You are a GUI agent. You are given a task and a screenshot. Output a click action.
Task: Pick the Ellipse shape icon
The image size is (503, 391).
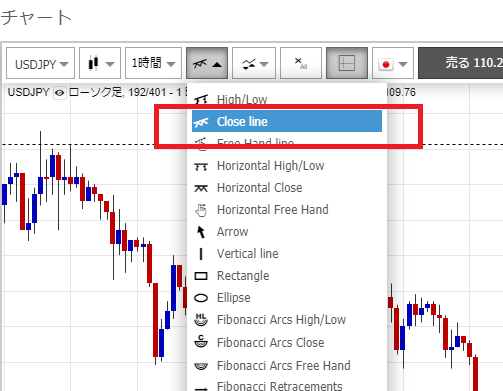(x=201, y=298)
